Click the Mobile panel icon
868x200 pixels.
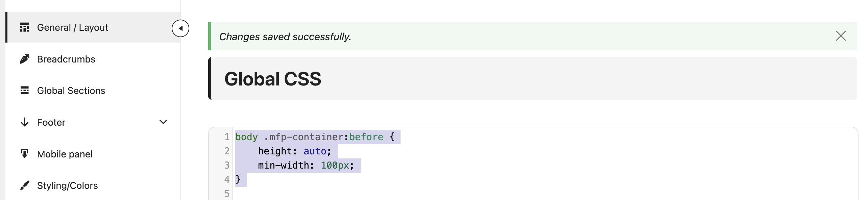[24, 154]
